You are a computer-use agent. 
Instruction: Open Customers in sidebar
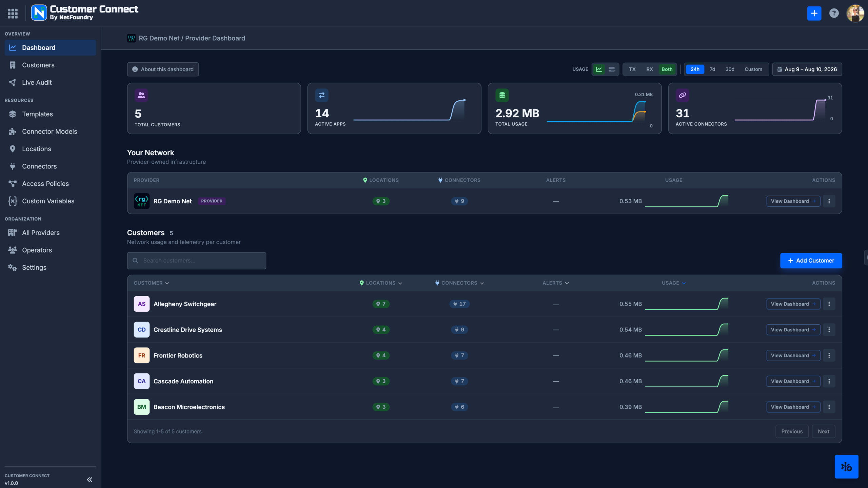(50, 65)
